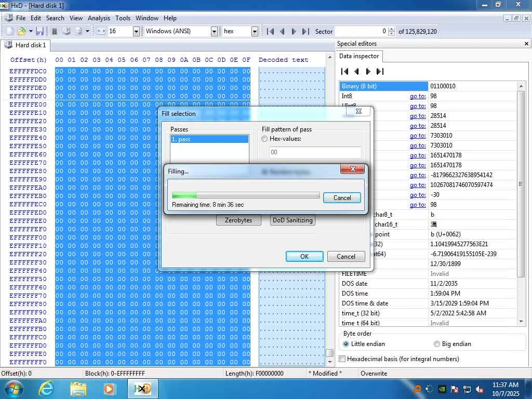Open the Edit menu
This screenshot has width=532, height=399.
point(36,18)
